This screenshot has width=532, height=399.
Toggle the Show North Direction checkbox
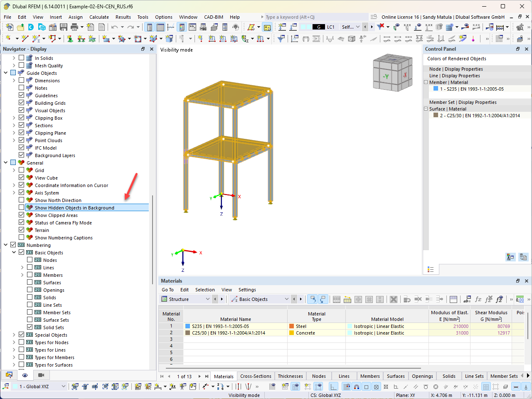click(21, 200)
